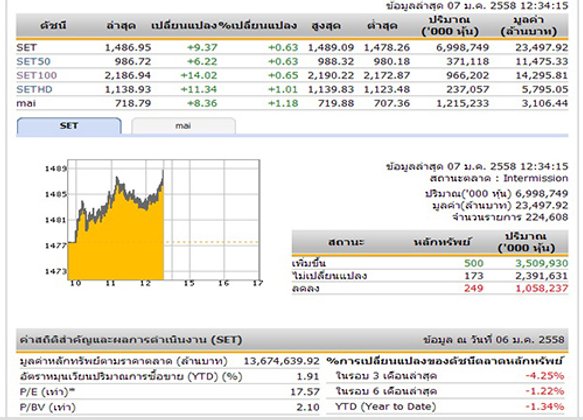Click the YTD (Year to Date) label
The image size is (583, 420).
coord(386,407)
